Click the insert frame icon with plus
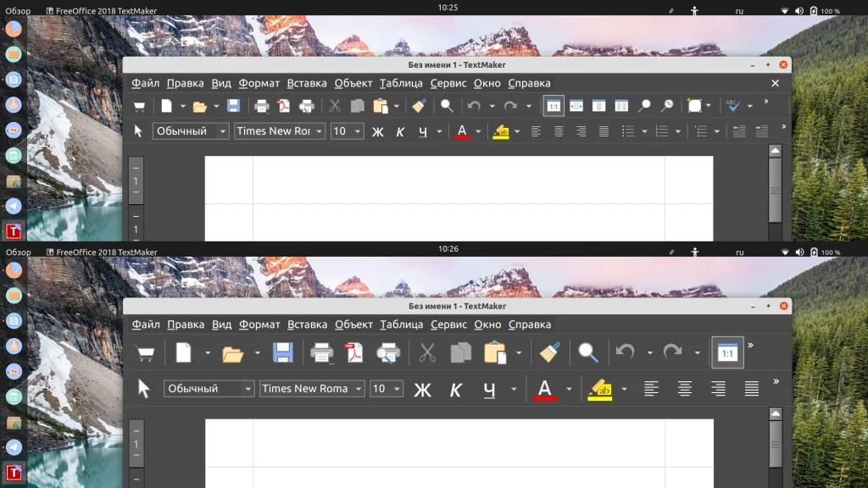 [693, 105]
